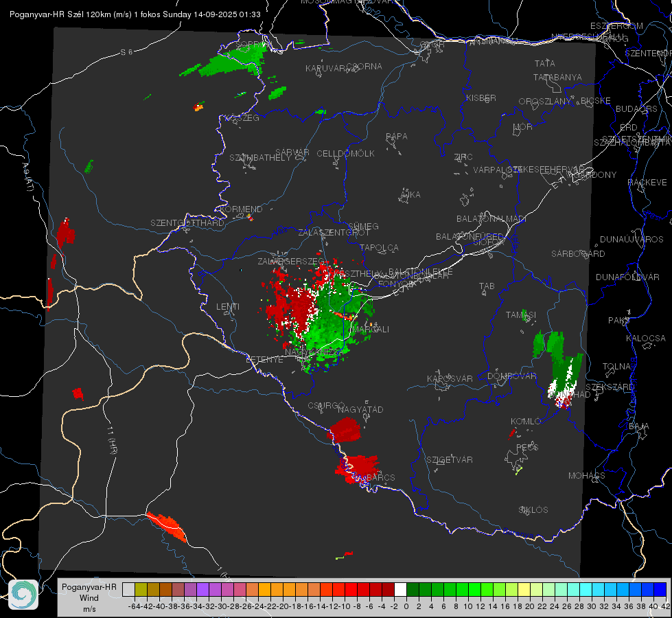Viewport: 672px width, 618px height.
Task: Click the KOMLO label
Action: click(x=526, y=422)
